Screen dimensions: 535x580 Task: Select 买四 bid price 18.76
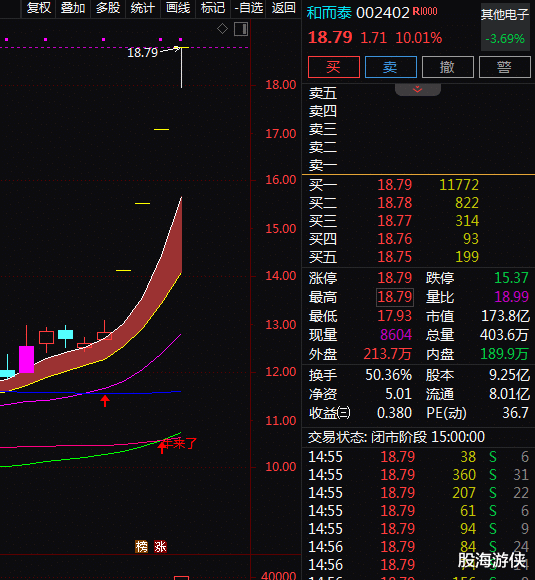(x=394, y=239)
